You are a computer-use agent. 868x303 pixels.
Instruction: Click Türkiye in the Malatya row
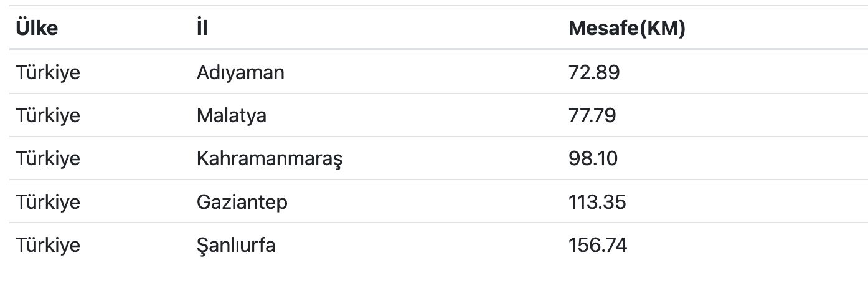tap(49, 116)
